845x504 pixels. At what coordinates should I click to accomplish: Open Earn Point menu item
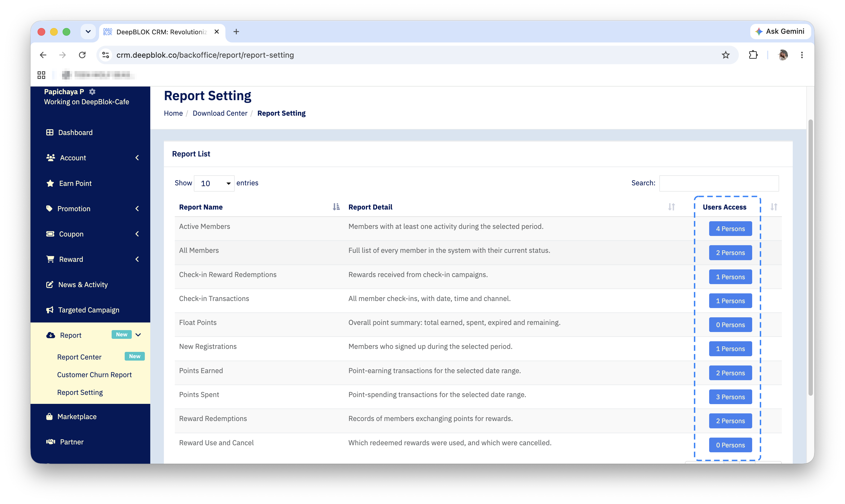[75, 183]
